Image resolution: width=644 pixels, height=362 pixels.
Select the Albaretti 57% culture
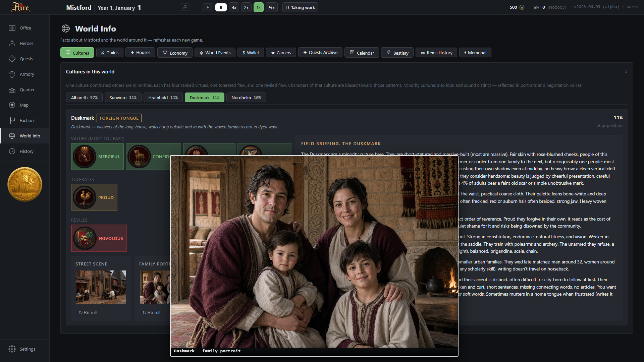(x=84, y=98)
